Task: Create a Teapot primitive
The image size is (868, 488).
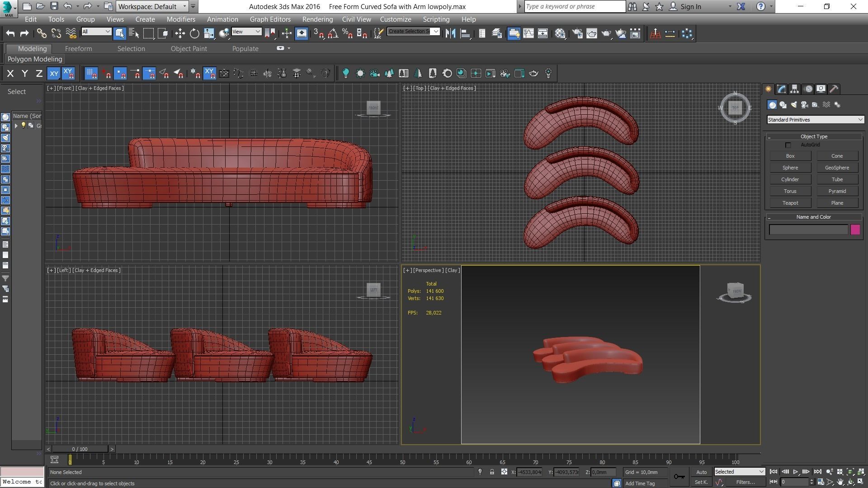Action: click(790, 203)
